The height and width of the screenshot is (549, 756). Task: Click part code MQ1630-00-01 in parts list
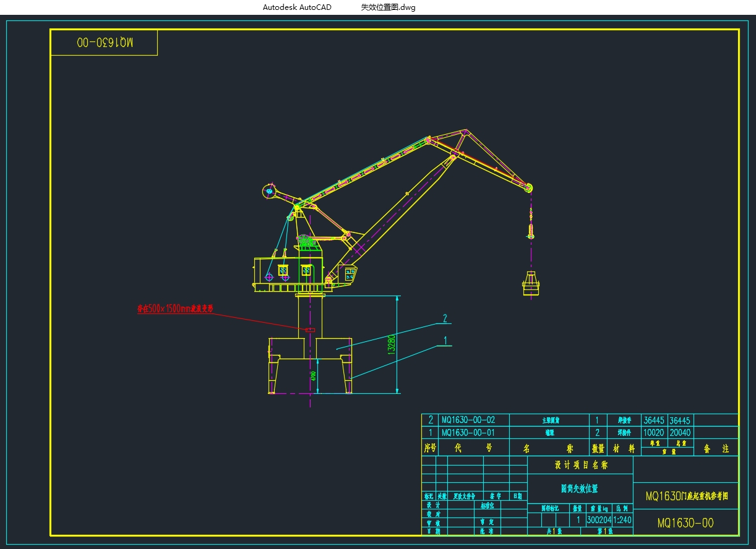(x=468, y=433)
